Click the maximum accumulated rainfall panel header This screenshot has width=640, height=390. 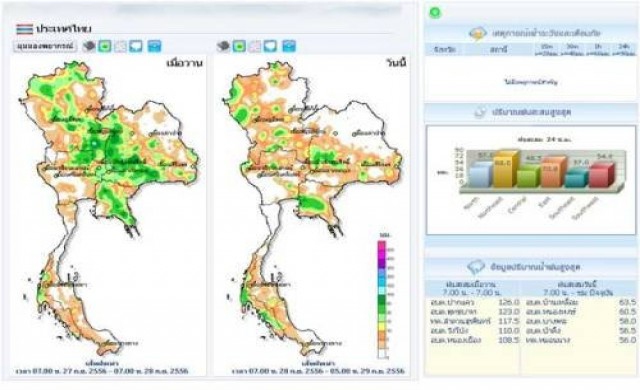click(x=530, y=112)
